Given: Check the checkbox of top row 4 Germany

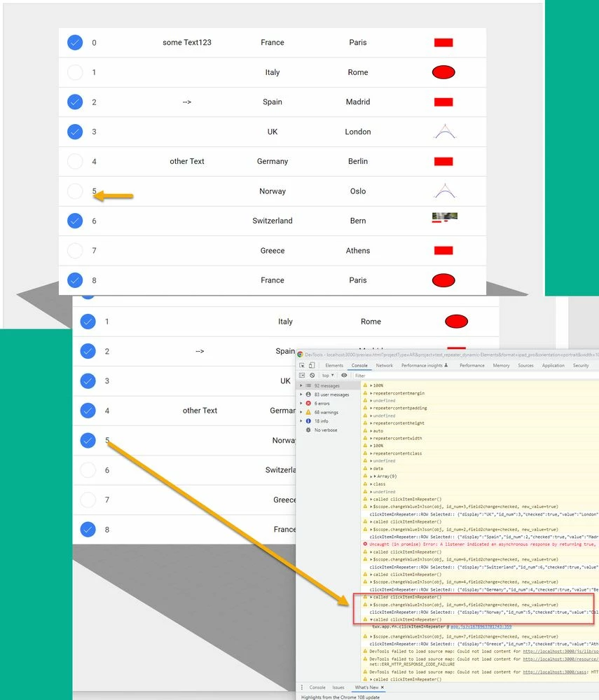Looking at the screenshot, I should [75, 161].
